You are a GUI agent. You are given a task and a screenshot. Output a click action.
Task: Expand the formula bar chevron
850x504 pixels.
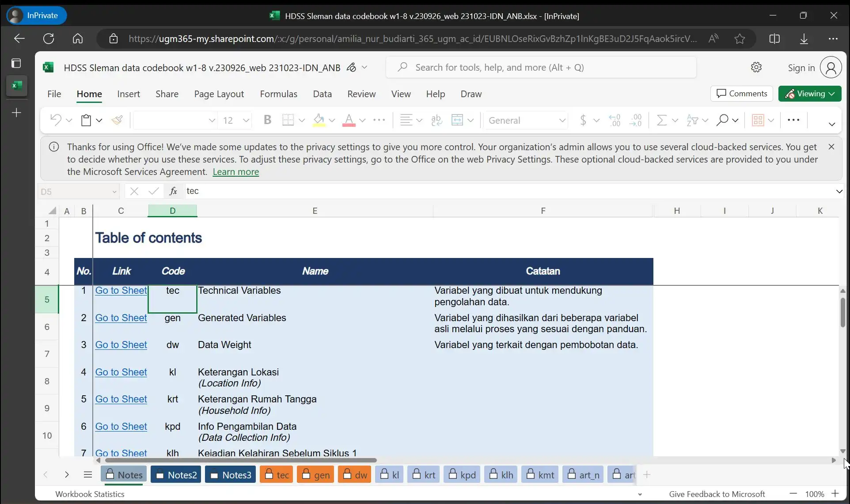pos(839,191)
